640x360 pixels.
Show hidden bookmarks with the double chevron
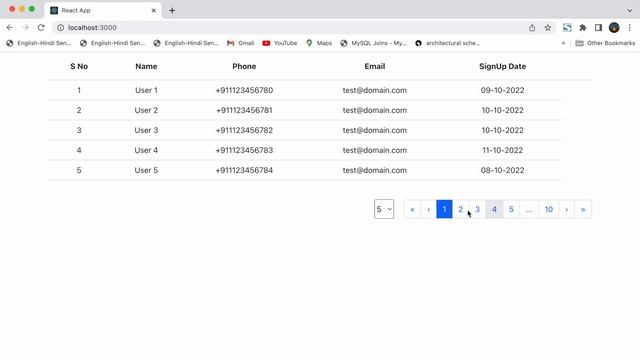pos(563,43)
